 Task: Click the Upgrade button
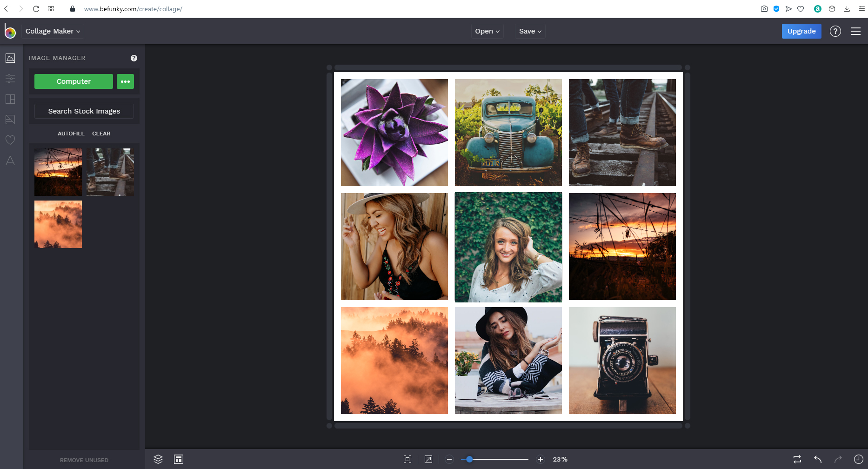(x=801, y=31)
